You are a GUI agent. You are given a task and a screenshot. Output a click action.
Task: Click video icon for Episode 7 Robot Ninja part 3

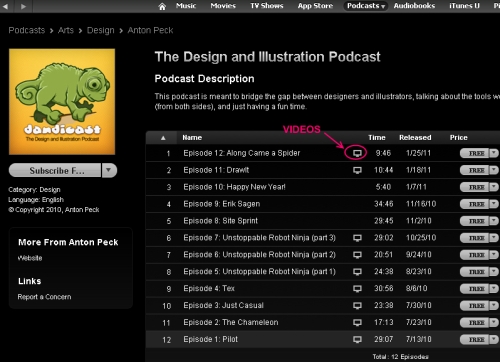(357, 238)
